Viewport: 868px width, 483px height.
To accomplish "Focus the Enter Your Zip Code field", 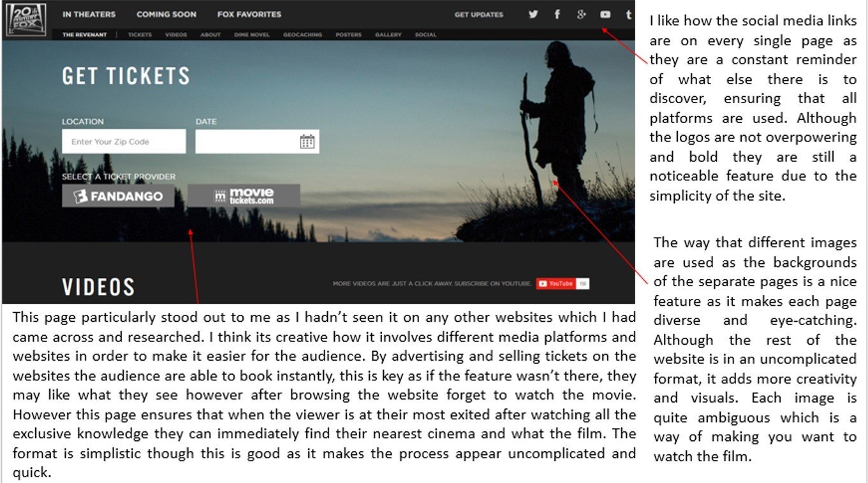I will pos(124,141).
